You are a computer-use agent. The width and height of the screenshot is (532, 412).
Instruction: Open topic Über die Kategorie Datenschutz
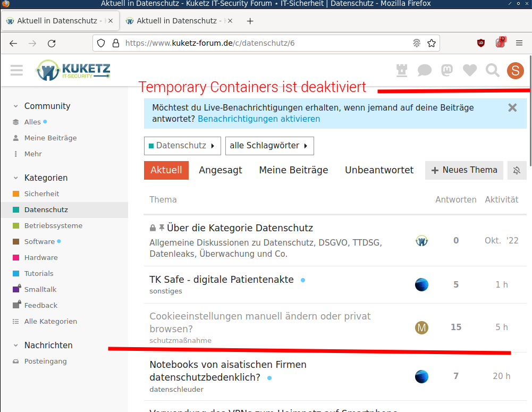click(x=240, y=228)
